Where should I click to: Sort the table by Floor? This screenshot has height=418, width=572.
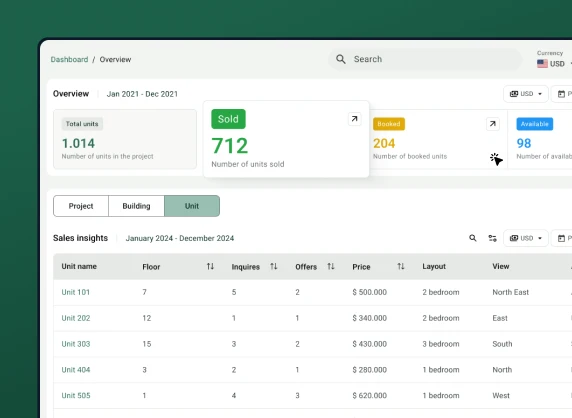pyautogui.click(x=210, y=267)
